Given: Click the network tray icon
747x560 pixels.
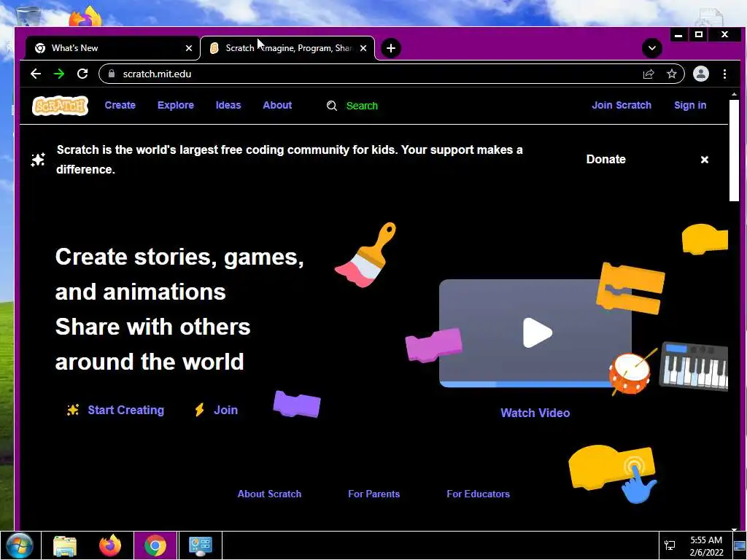Looking at the screenshot, I should click(x=670, y=545).
